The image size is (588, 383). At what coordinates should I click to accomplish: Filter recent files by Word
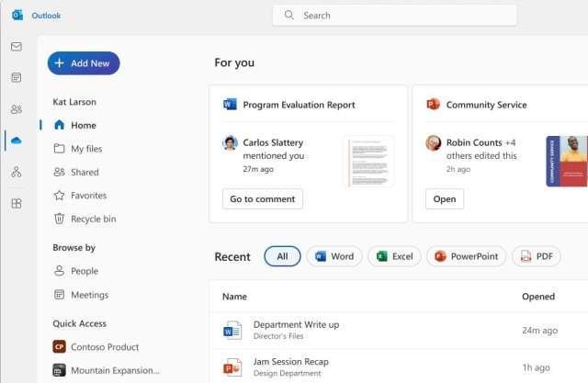tap(334, 257)
